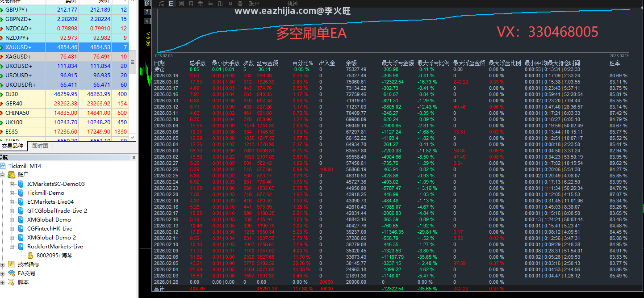Click the CGFintechHK-Live server icon
This screenshot has width=644, height=298.
pos(21,229)
